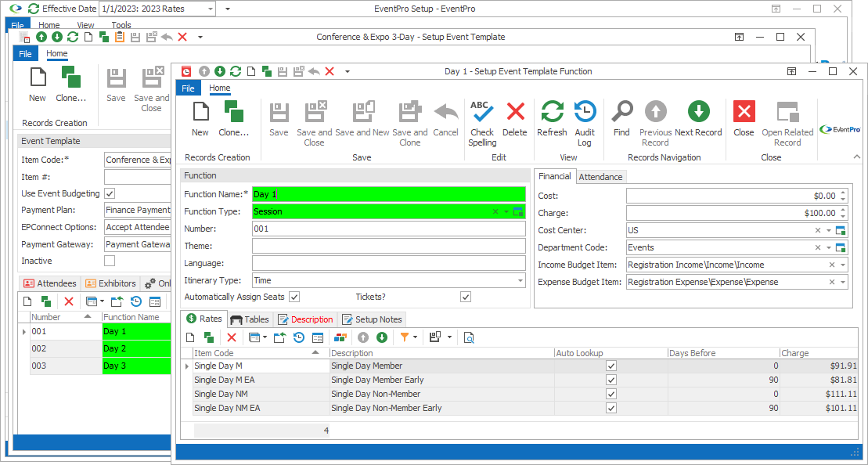Click Clone in the Event Template ribbon

[71, 85]
